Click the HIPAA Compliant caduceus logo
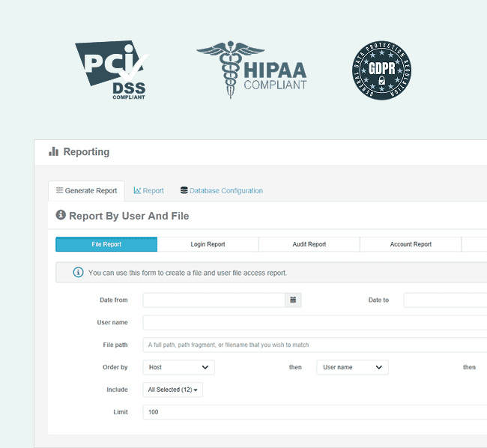Viewport: 487px width, 448px height. [x=252, y=70]
